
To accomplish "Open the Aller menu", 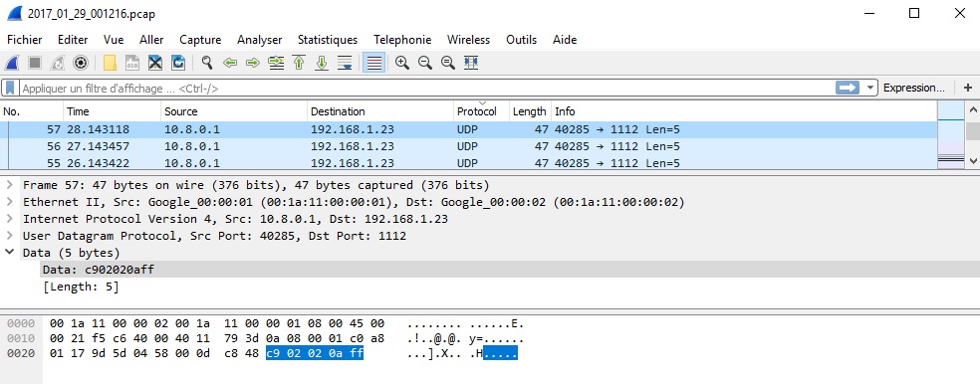I will (151, 40).
